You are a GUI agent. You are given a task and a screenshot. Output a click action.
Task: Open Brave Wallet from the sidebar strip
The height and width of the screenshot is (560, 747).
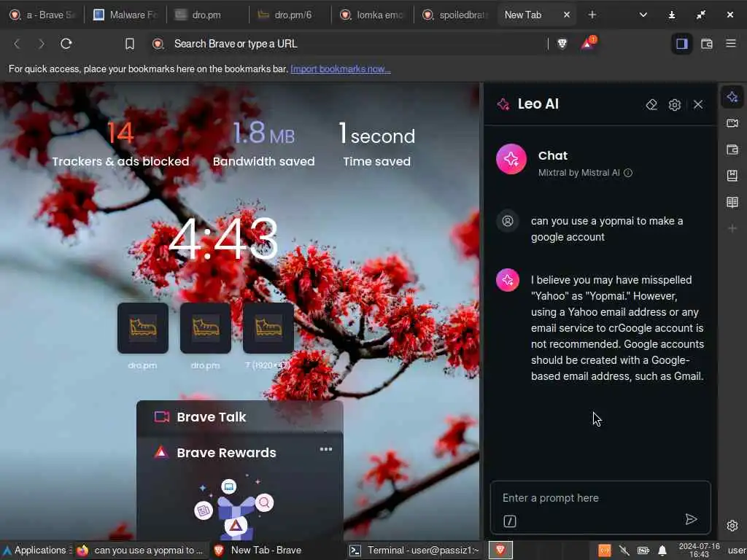point(732,149)
